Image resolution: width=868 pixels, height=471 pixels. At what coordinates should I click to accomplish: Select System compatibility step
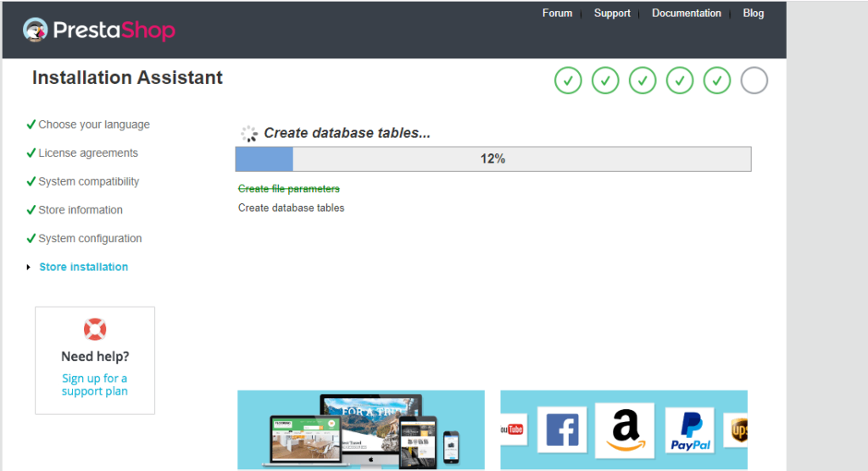[88, 181]
